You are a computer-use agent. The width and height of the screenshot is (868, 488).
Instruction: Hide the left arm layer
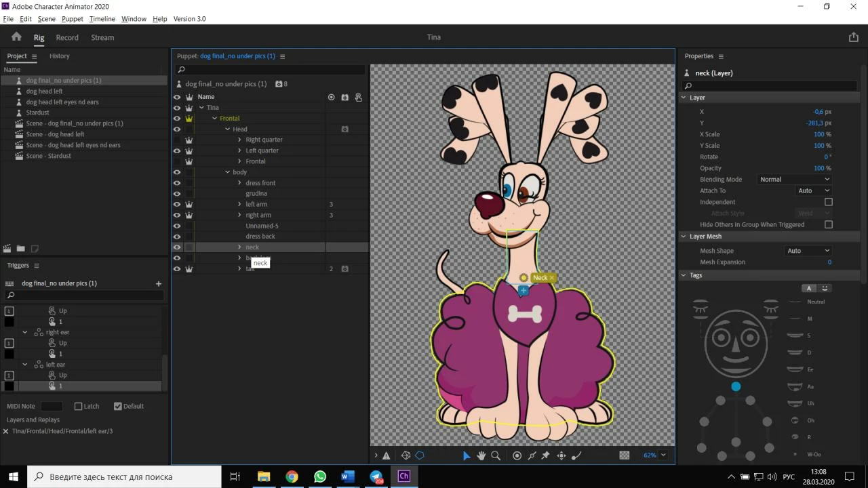point(177,204)
